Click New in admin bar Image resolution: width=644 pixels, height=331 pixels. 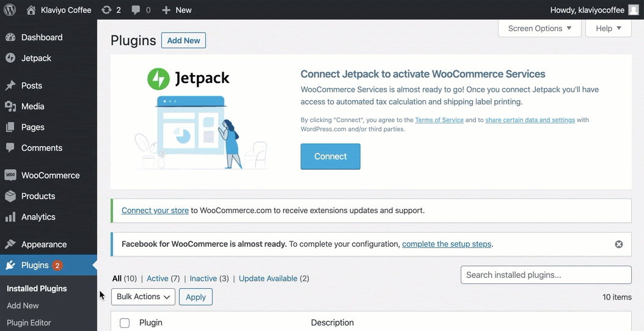point(183,10)
